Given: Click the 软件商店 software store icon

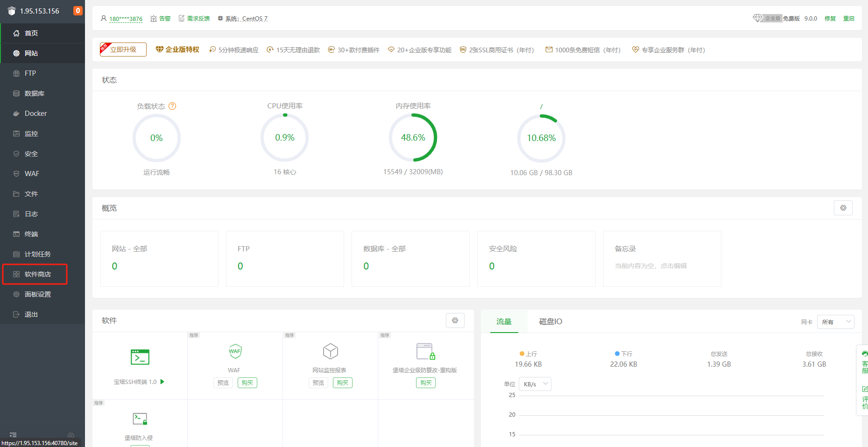Looking at the screenshot, I should click(x=16, y=274).
